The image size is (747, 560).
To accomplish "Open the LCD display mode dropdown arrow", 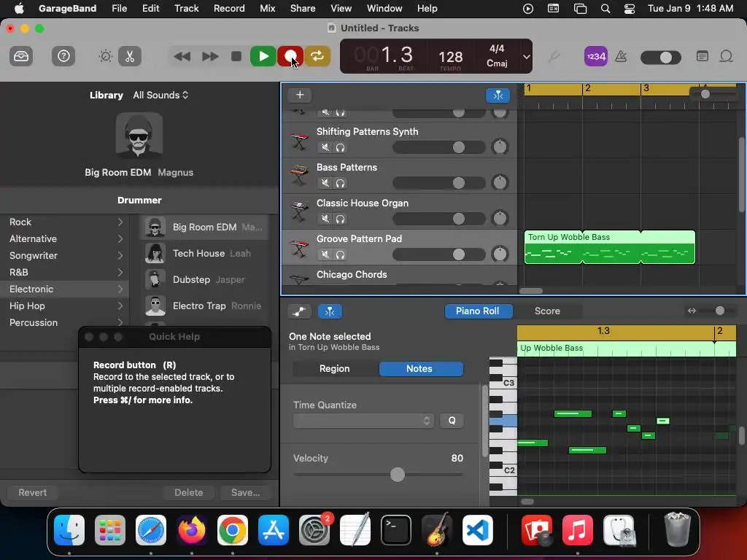I will 526,57.
